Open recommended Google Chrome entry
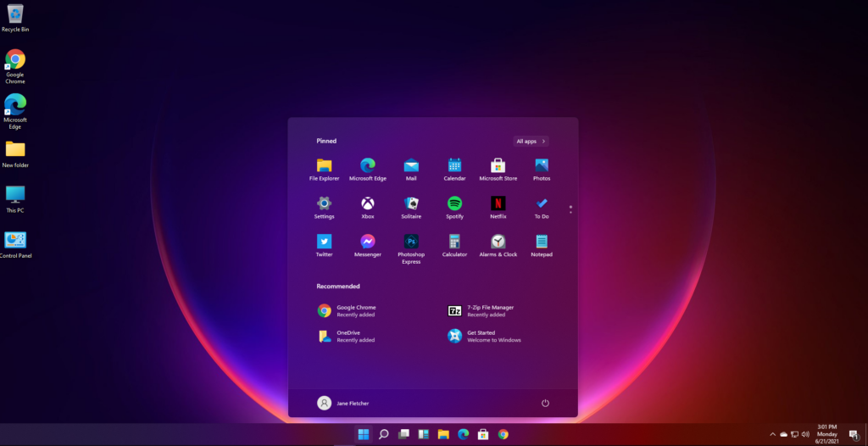Viewport: 868px width, 446px height. [347, 311]
